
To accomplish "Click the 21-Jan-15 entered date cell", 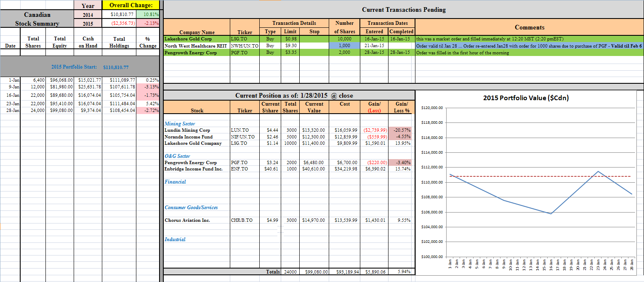I will 374,45.
